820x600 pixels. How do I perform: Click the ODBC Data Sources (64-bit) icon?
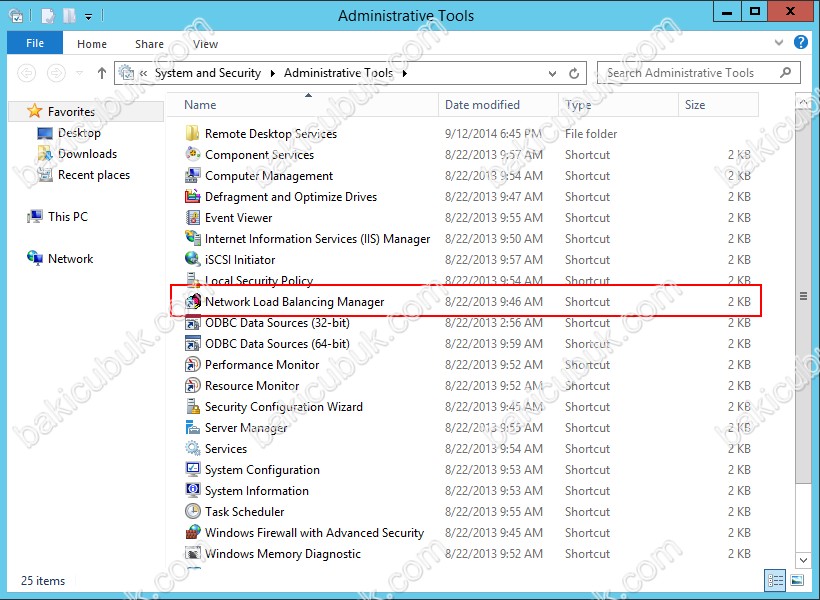192,343
